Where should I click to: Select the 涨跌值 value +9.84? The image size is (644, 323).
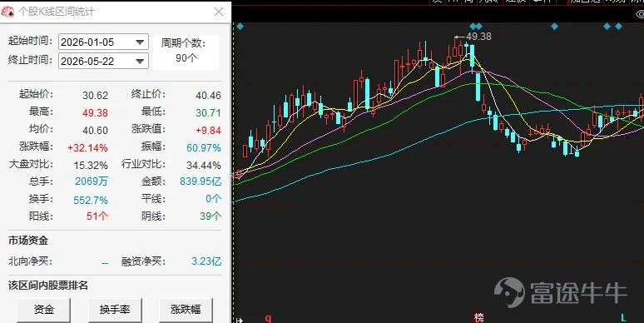click(208, 130)
